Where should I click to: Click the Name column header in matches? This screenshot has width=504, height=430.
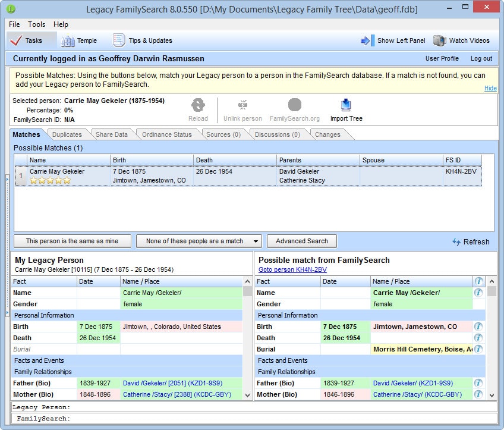(x=68, y=160)
